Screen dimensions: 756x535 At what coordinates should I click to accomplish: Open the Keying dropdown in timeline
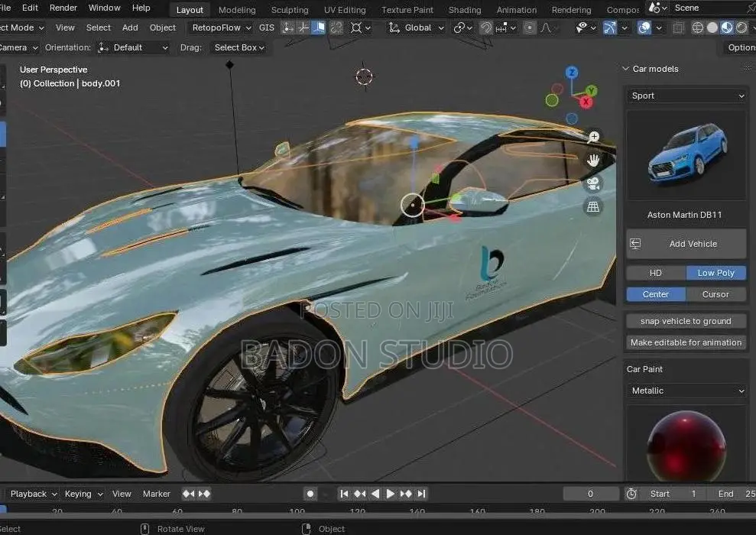[83, 494]
